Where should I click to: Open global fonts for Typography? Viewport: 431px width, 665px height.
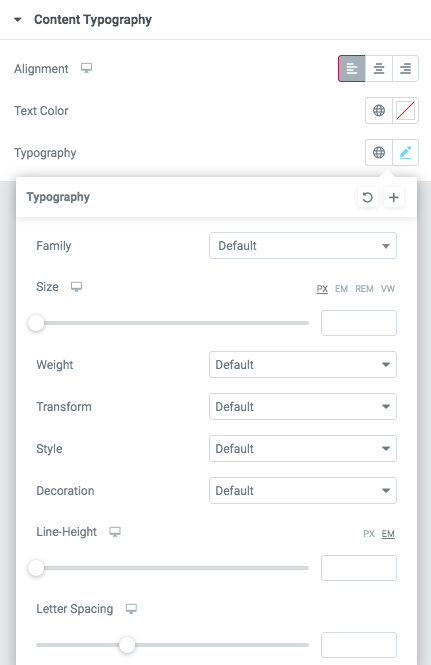click(379, 153)
